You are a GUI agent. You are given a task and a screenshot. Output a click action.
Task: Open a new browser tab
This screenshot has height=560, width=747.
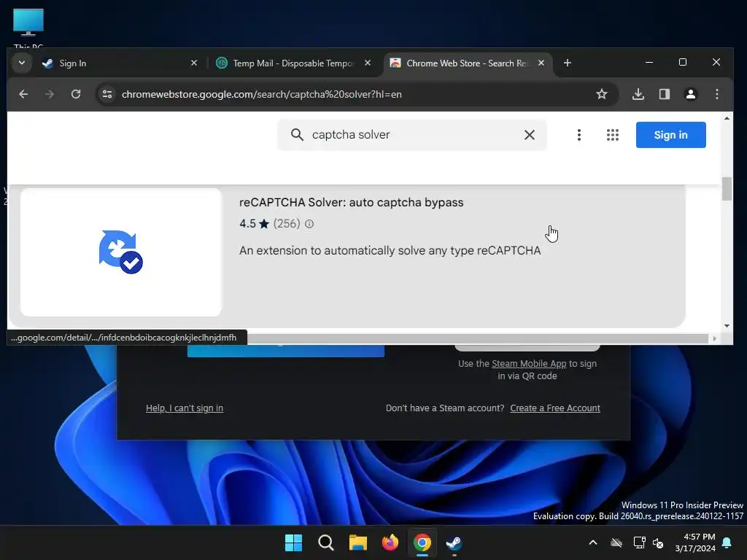coord(567,63)
